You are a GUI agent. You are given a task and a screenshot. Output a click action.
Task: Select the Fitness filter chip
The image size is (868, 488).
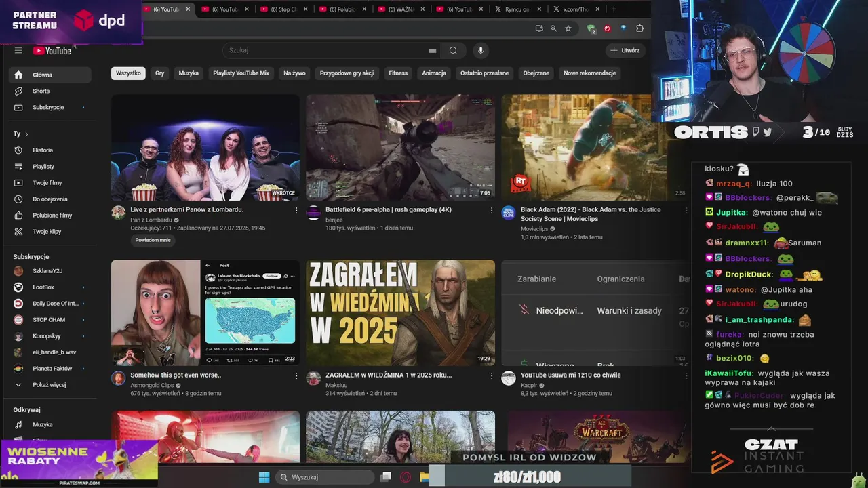(398, 73)
